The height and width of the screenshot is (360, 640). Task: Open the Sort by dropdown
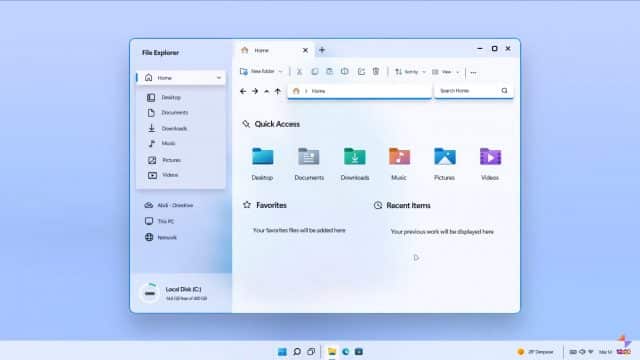pos(410,72)
